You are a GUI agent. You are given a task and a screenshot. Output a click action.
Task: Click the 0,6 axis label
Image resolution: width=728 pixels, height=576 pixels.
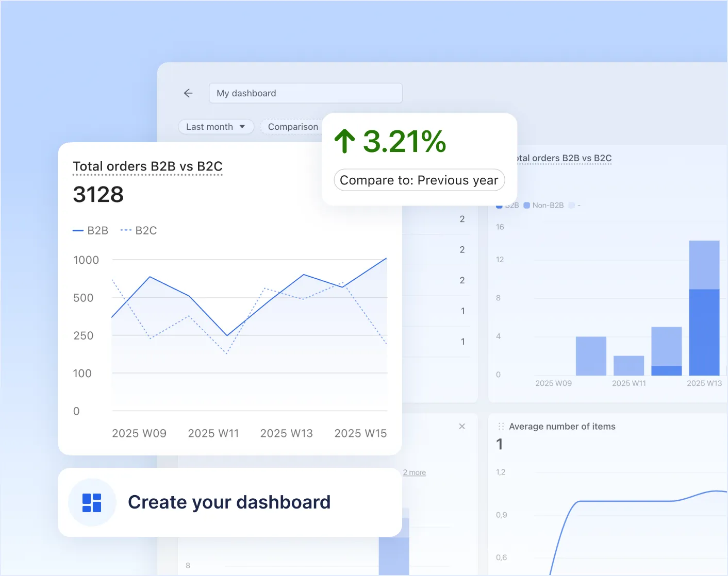[x=501, y=557]
